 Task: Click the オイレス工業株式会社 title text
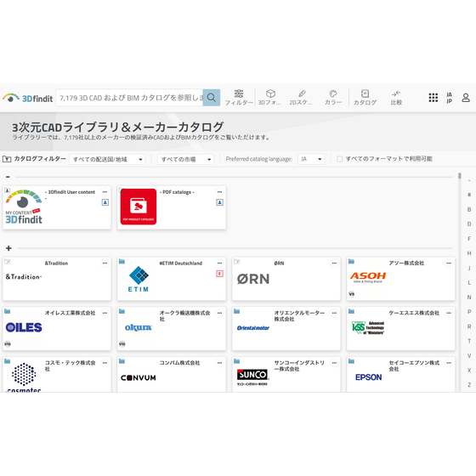(70, 313)
